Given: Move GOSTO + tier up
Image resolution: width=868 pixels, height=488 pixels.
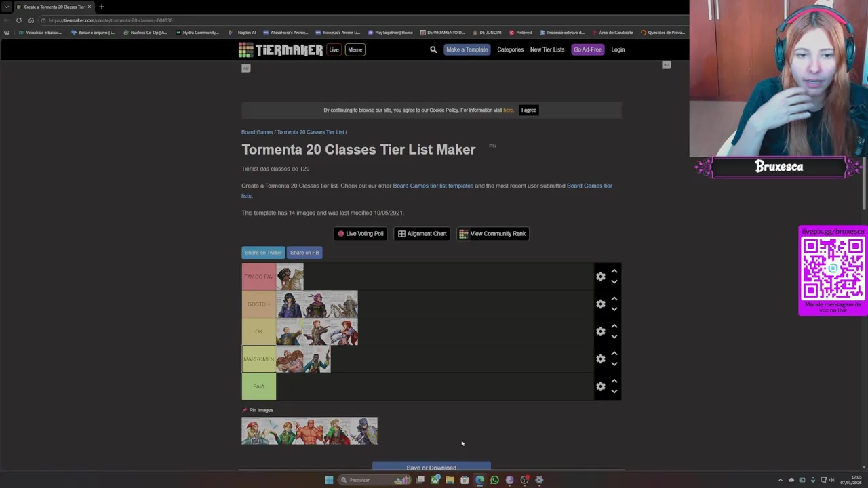Looking at the screenshot, I should click(x=614, y=298).
